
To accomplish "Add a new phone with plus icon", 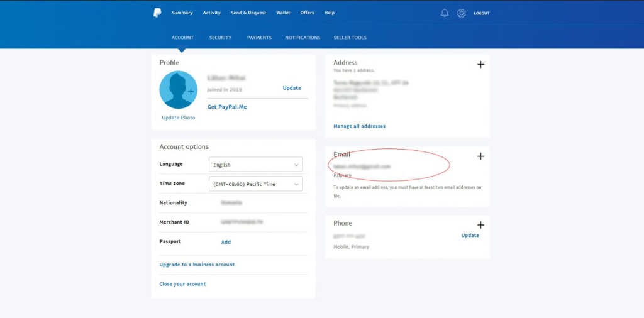I will (480, 225).
